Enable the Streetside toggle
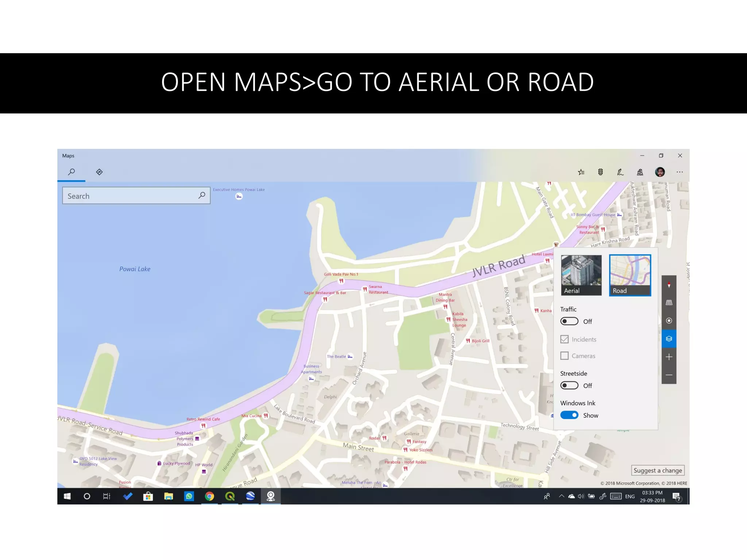 tap(569, 385)
